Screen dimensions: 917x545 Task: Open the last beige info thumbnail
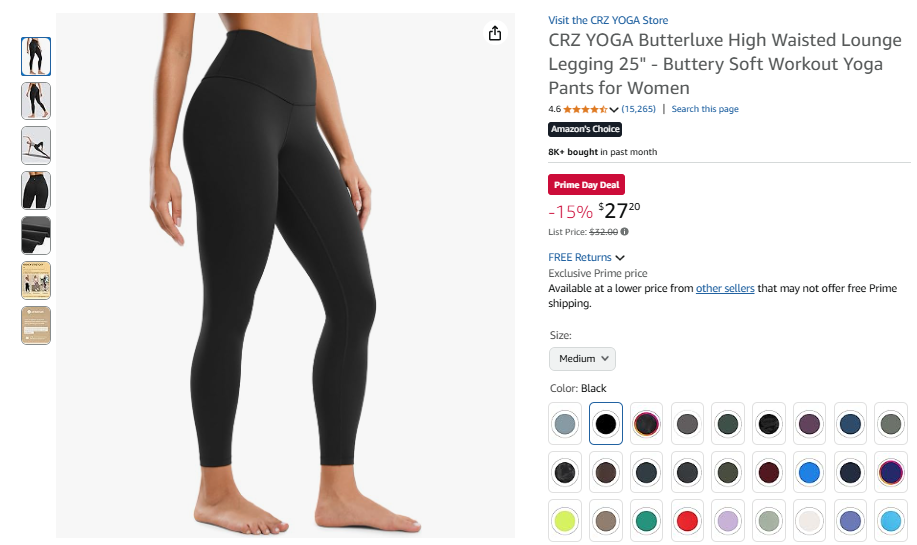tap(36, 325)
